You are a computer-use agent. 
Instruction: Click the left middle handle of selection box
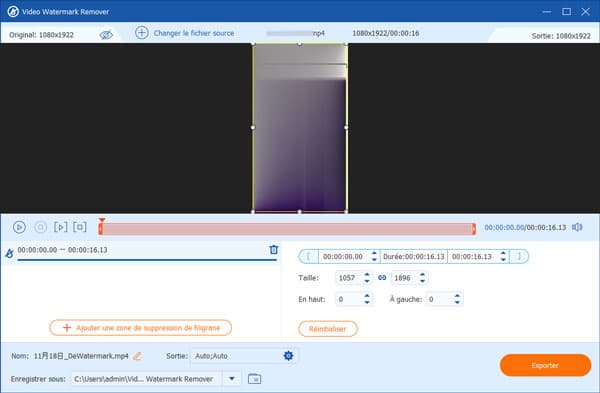pyautogui.click(x=253, y=127)
